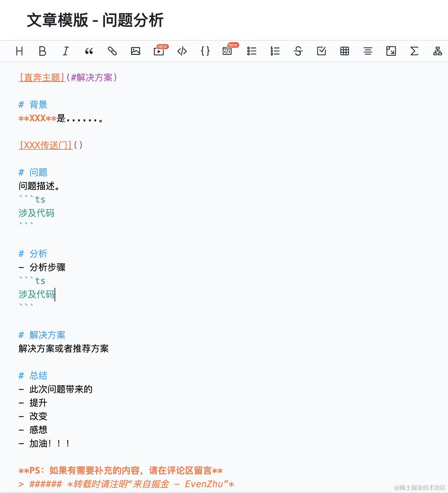Insert an image with the picture icon
This screenshot has width=448, height=493.
(x=136, y=51)
